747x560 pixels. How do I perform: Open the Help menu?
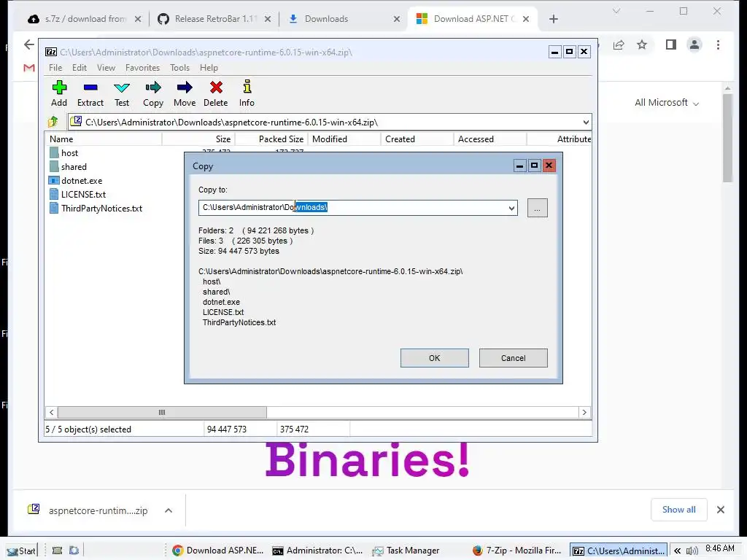pos(209,68)
